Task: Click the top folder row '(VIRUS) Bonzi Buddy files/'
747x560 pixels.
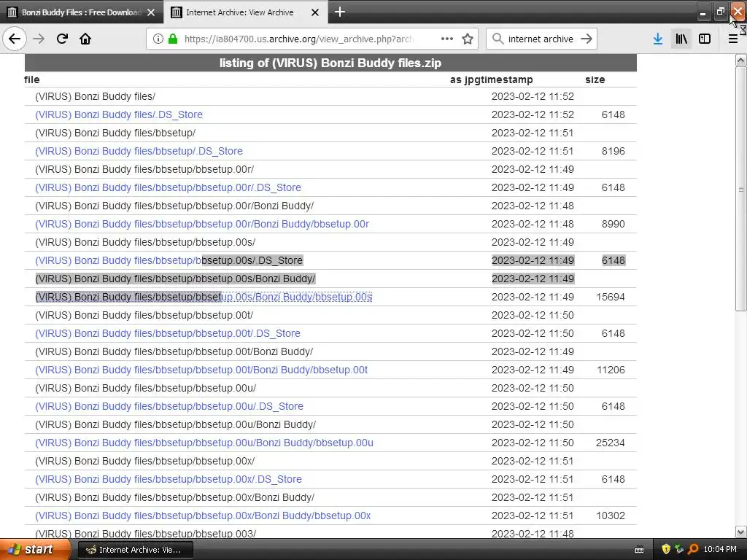Action: tap(96, 97)
